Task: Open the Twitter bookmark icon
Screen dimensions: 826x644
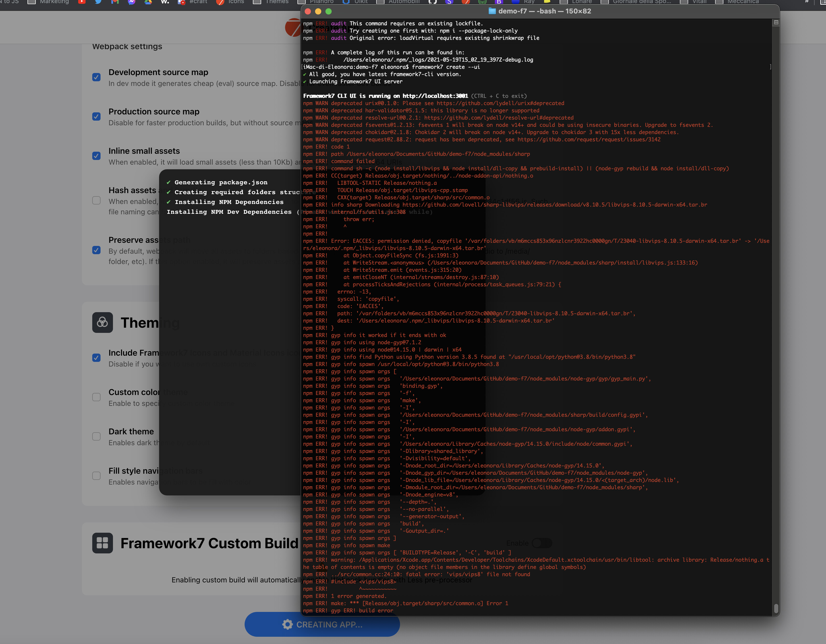Action: pyautogui.click(x=98, y=2)
